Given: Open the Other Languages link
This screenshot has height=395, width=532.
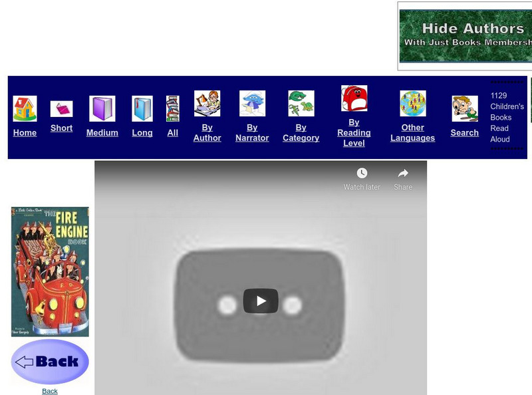Looking at the screenshot, I should click(413, 133).
